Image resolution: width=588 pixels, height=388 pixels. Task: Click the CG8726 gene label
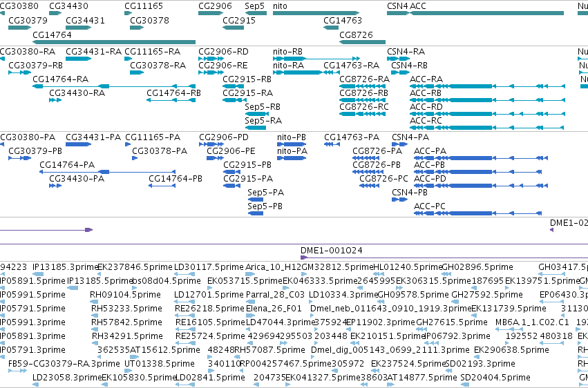pos(356,35)
